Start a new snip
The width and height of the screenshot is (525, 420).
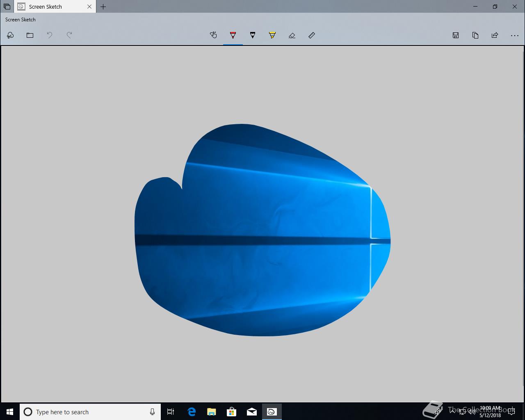[10, 35]
